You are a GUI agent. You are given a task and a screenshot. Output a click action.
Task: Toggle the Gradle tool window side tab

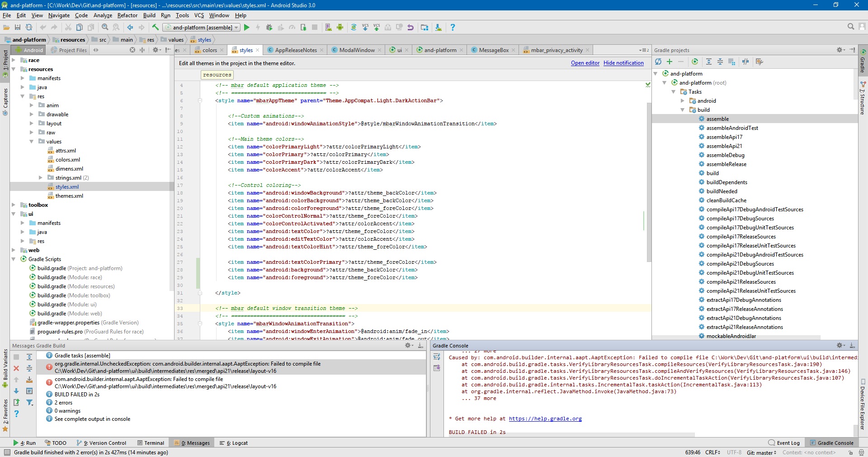863,62
